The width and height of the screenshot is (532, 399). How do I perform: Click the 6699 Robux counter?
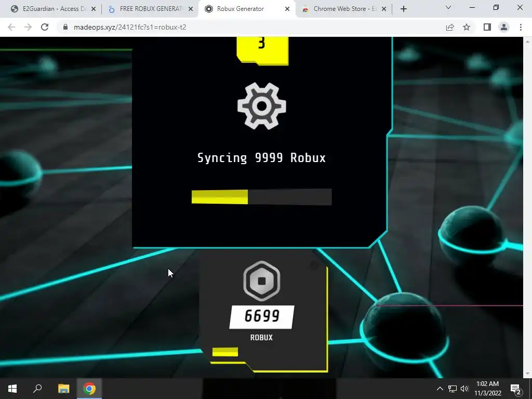[x=262, y=317]
